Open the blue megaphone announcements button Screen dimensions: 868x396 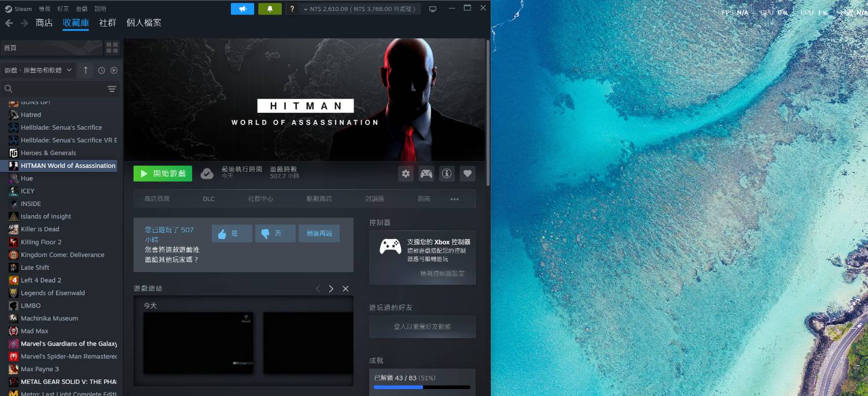point(242,9)
